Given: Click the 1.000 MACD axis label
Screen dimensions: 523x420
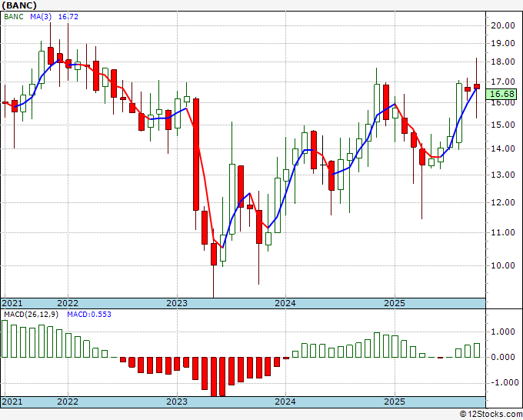Looking at the screenshot, I should click(502, 332).
